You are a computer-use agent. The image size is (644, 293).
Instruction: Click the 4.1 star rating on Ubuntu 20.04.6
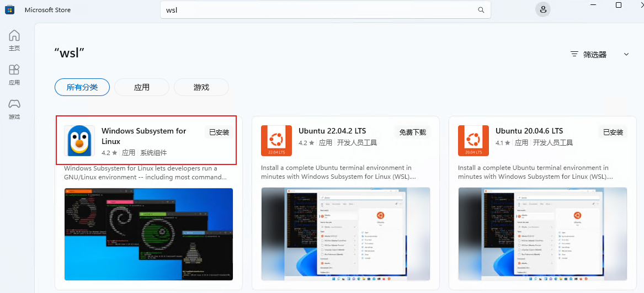click(x=503, y=143)
